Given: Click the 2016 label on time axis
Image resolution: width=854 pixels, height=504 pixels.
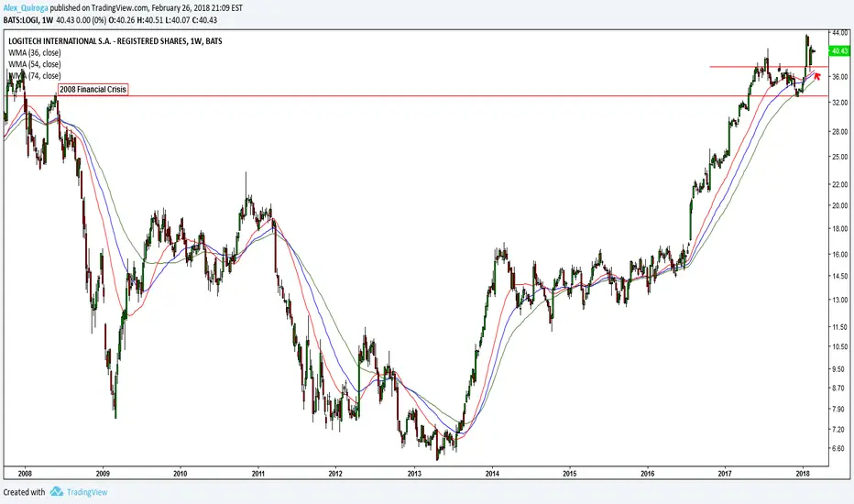Looking at the screenshot, I should [648, 474].
